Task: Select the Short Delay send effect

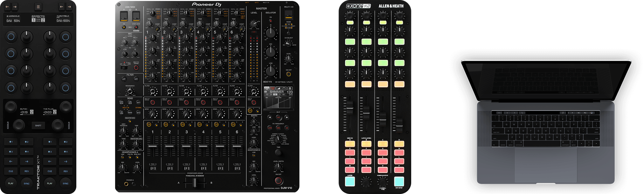Action: (x=121, y=103)
